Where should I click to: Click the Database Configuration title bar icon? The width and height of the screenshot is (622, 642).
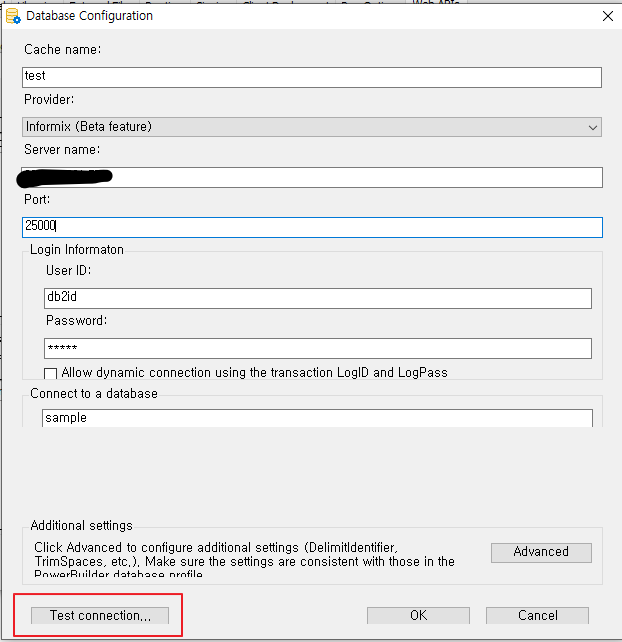click(13, 16)
